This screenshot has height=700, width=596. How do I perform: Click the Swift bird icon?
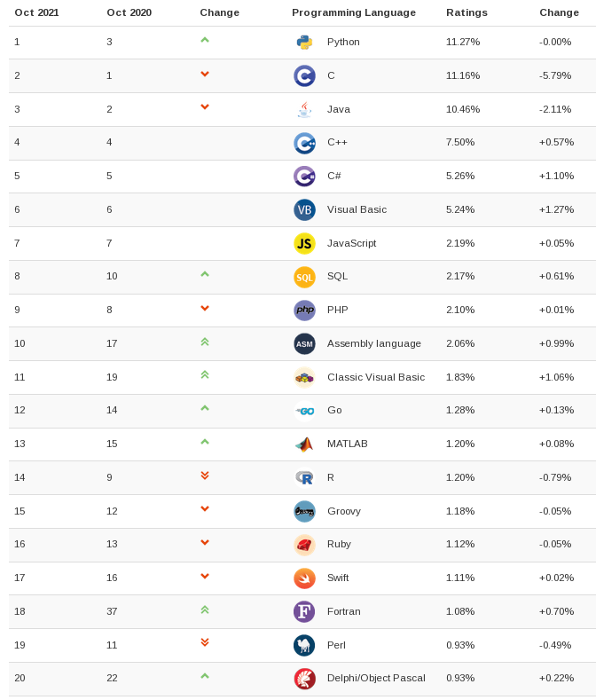[x=304, y=578]
